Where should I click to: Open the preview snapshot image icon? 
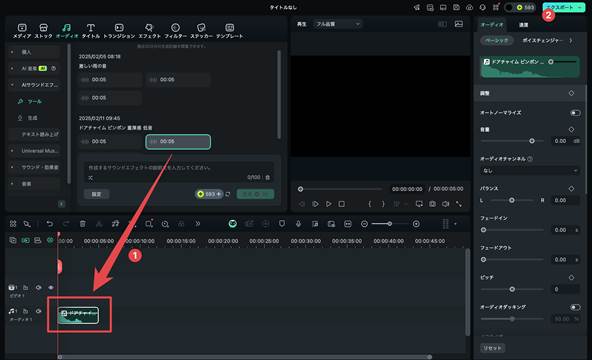tap(459, 24)
